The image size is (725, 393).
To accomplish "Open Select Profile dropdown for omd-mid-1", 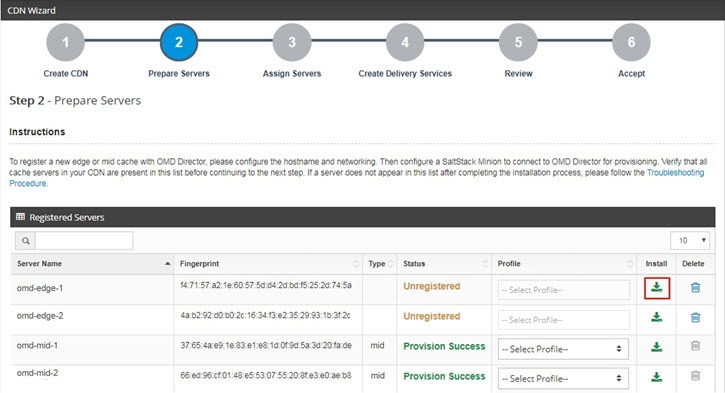I will coord(564,349).
